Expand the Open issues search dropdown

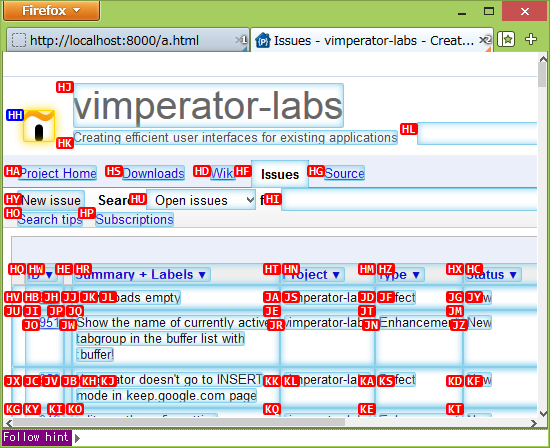(x=201, y=200)
